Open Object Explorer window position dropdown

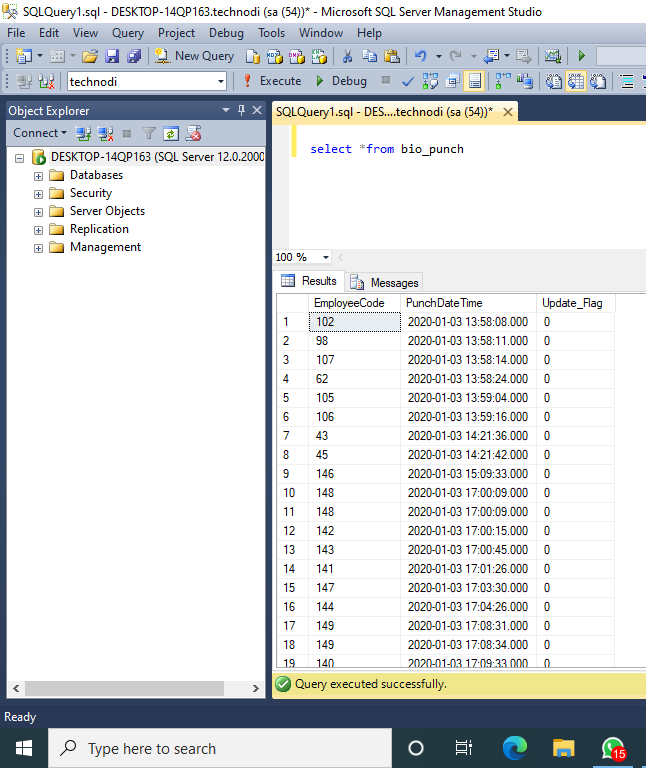[x=226, y=110]
